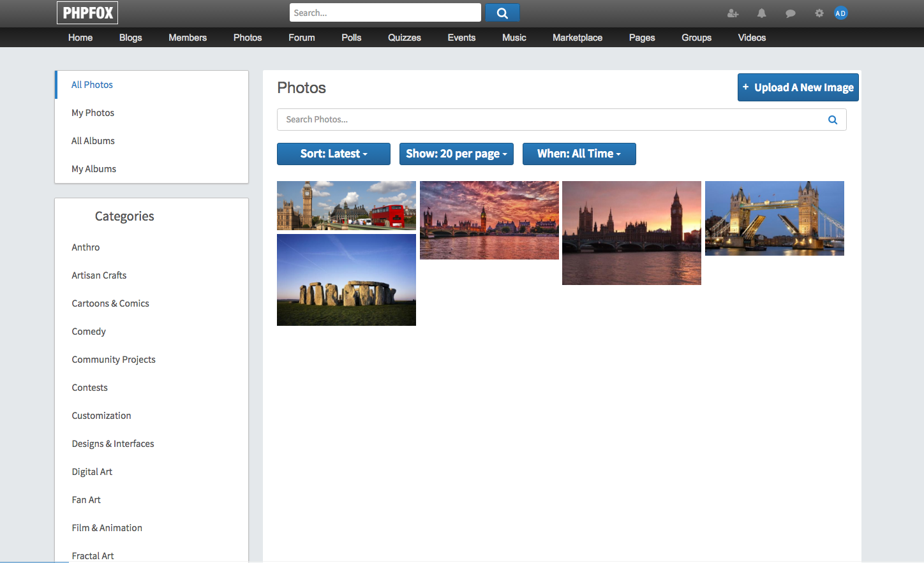Image resolution: width=924 pixels, height=563 pixels.
Task: Click in the top site search field
Action: point(385,13)
